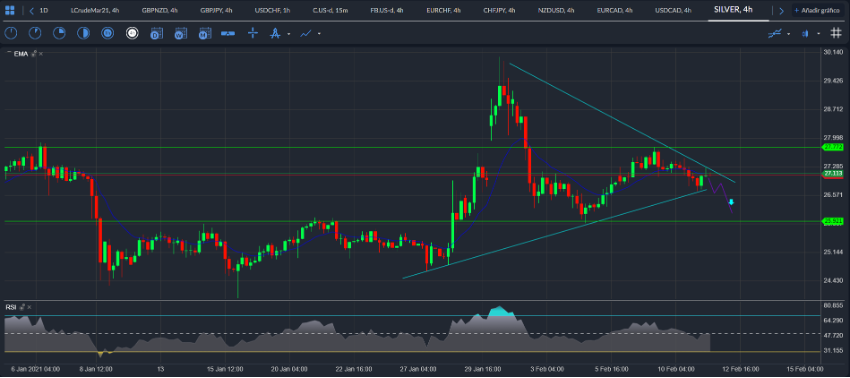Select the active SILVER, 4h tab
This screenshot has height=378, width=850.
click(x=733, y=10)
